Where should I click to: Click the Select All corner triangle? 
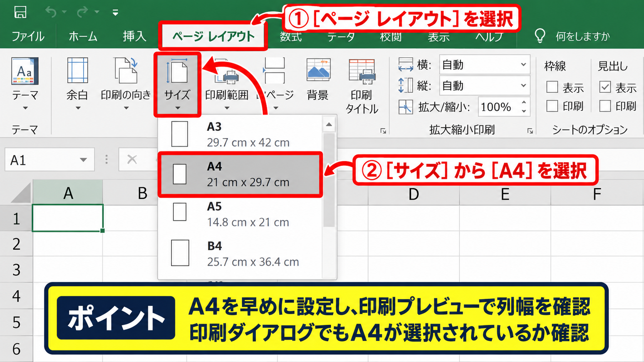[21, 192]
